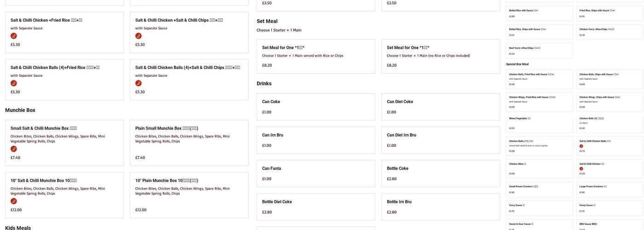Select Bottle Irn Bru for £2.80

coord(440,207)
